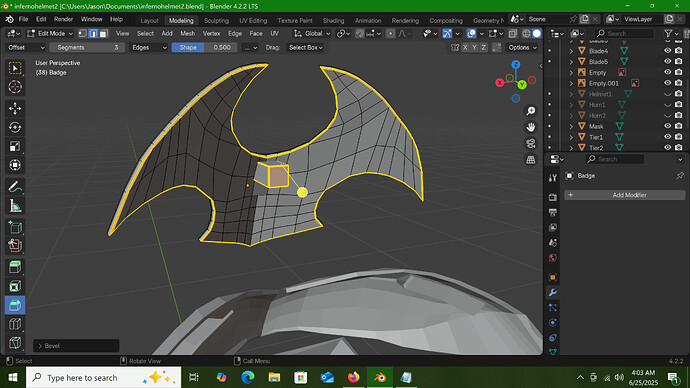Select the Inset Faces tool

point(15,286)
